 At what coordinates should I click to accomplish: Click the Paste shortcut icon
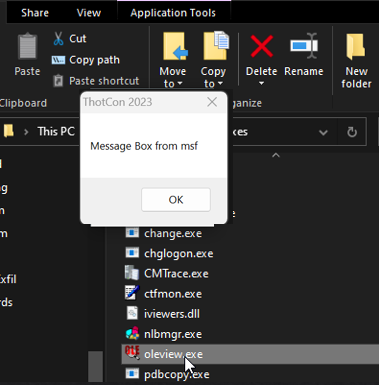[x=58, y=81]
